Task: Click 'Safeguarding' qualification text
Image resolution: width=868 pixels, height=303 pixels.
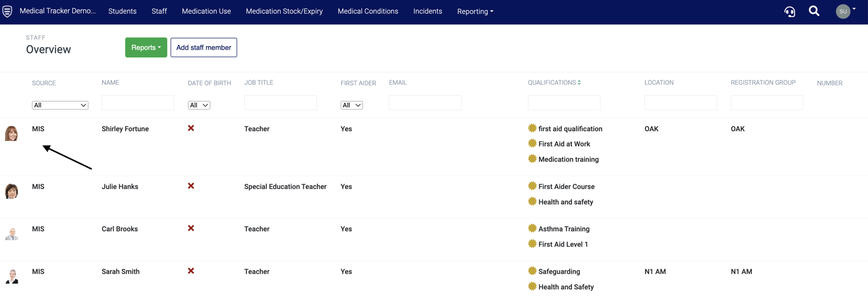Action: point(559,271)
